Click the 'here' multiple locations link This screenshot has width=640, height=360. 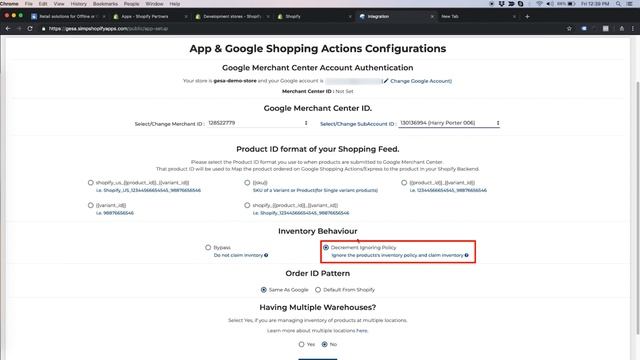(362, 331)
